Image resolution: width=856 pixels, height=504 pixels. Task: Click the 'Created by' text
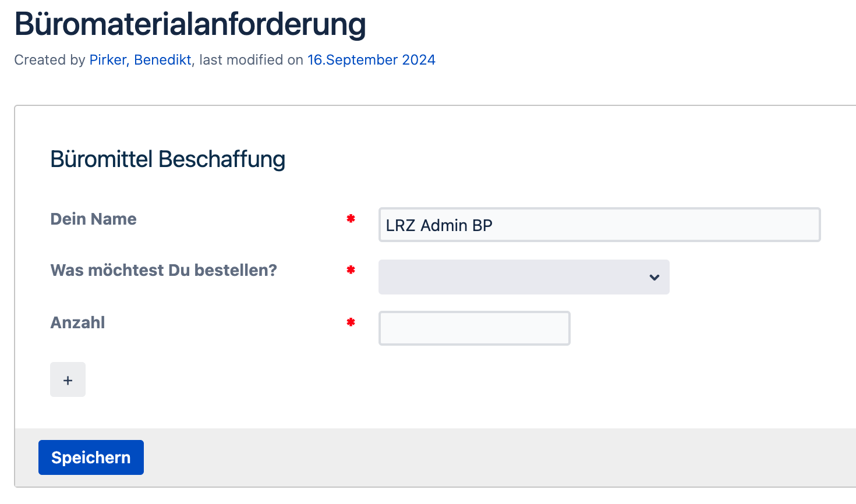tap(49, 60)
